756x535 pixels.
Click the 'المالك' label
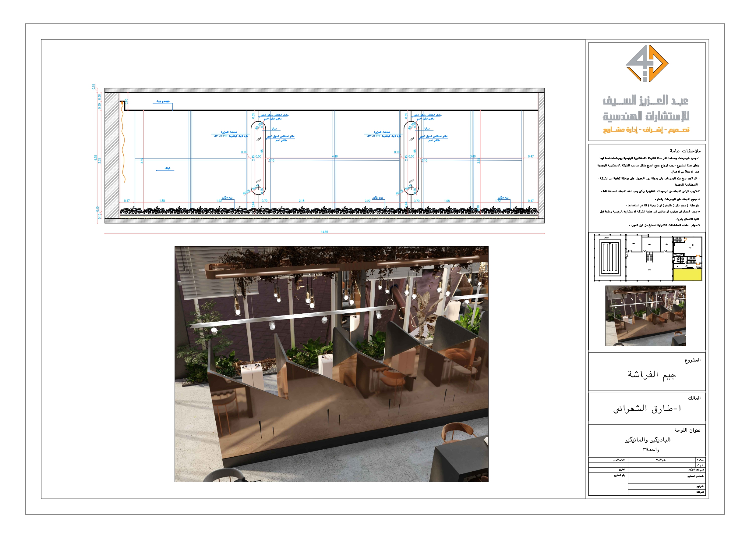(694, 398)
